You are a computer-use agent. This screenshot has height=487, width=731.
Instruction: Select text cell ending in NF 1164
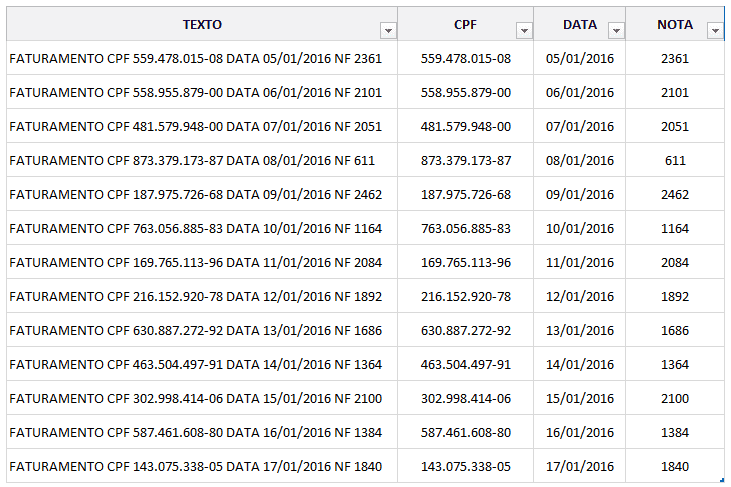(196, 229)
